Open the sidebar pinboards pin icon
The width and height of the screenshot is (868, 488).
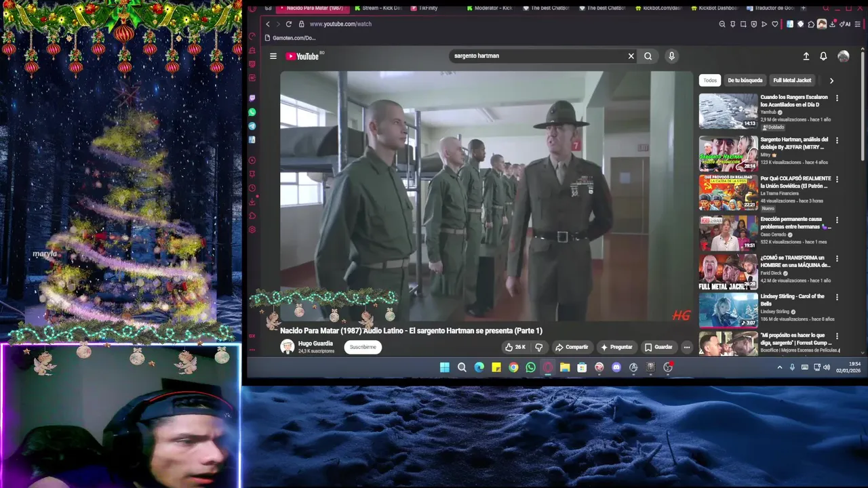tap(252, 174)
